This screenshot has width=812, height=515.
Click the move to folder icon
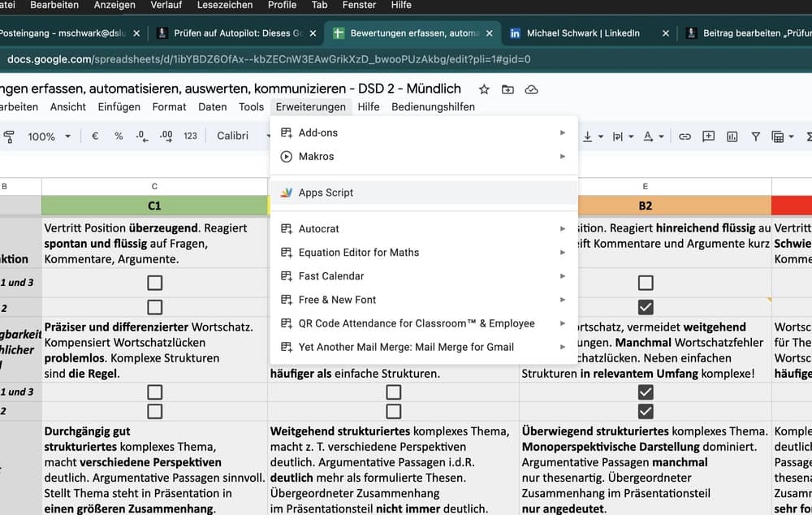508,89
